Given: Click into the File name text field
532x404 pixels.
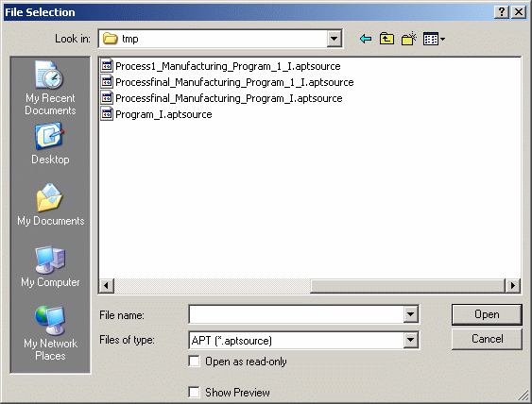Looking at the screenshot, I should click(x=296, y=314).
